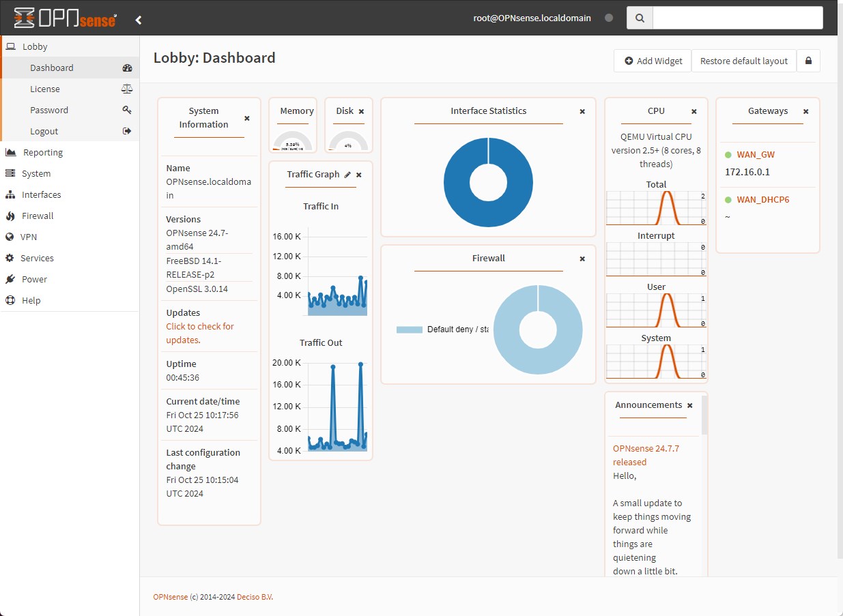Expand the Interfaces menu section
The image size is (843, 616).
[41, 194]
